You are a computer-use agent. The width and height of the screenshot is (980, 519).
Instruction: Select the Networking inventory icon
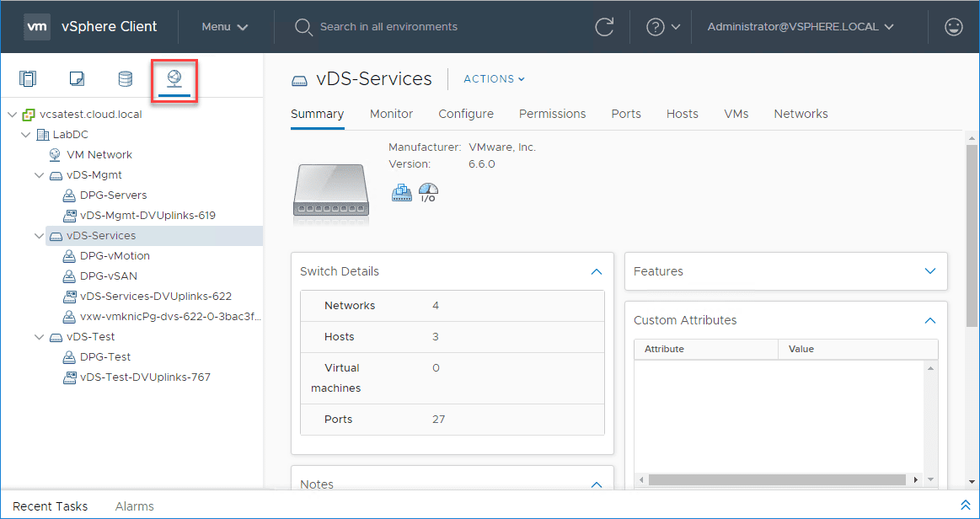click(x=174, y=79)
